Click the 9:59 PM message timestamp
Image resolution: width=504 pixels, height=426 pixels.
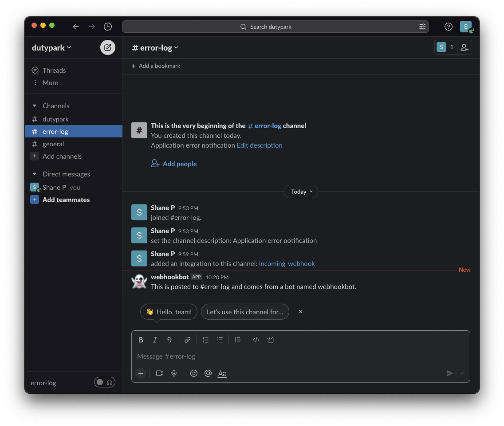pos(188,254)
